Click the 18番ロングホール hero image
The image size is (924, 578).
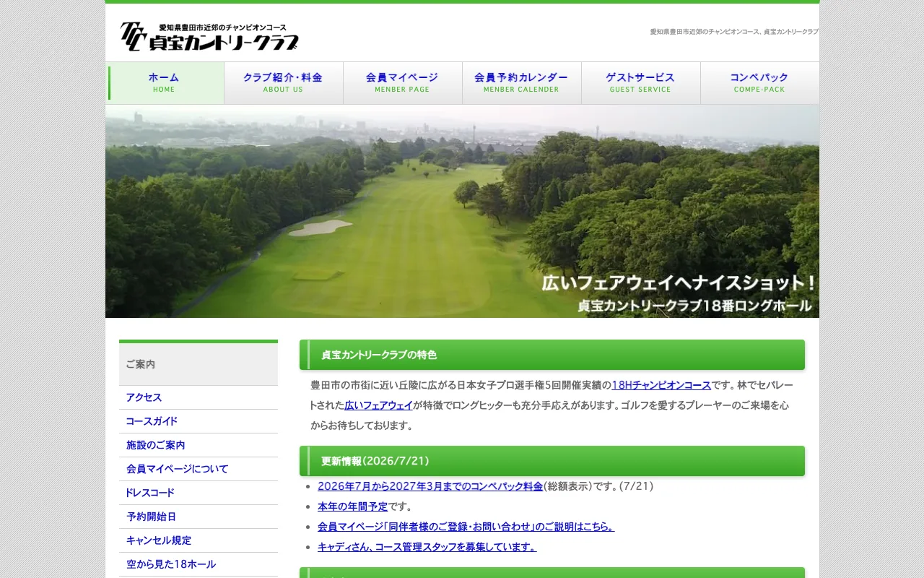[x=462, y=211]
